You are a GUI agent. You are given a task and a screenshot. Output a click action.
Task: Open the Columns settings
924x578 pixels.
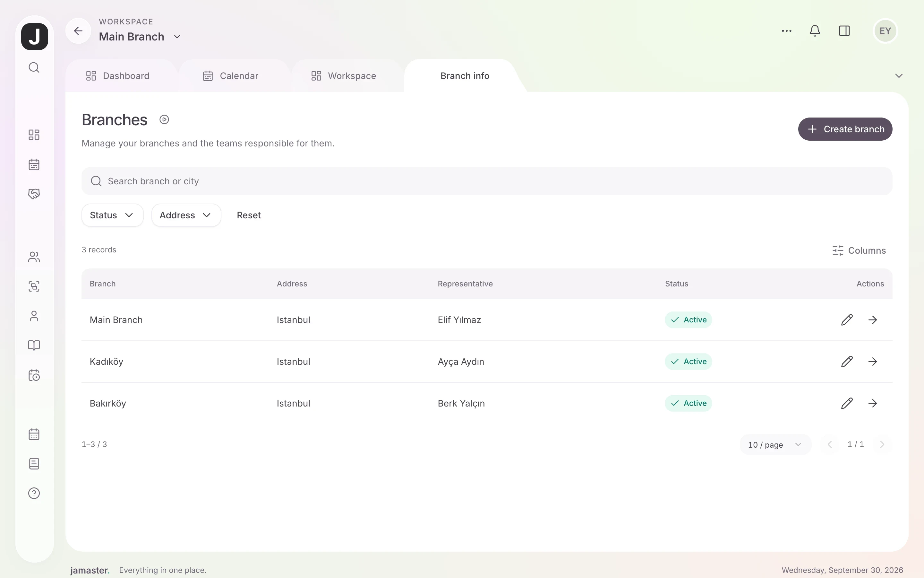pos(859,250)
